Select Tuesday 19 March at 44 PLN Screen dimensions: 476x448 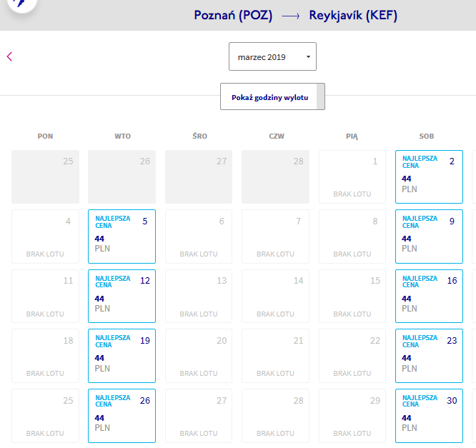(122, 356)
